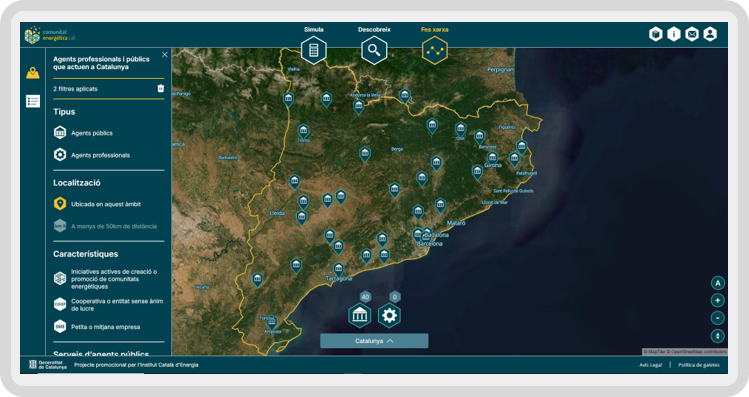This screenshot has height=397, width=749.
Task: Click the Lleida label on map
Action: click(277, 213)
